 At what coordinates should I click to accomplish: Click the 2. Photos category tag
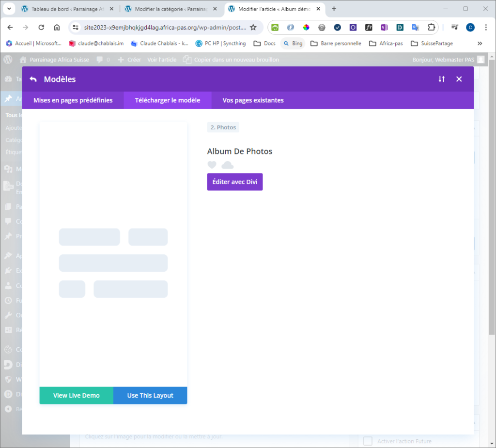(x=223, y=127)
